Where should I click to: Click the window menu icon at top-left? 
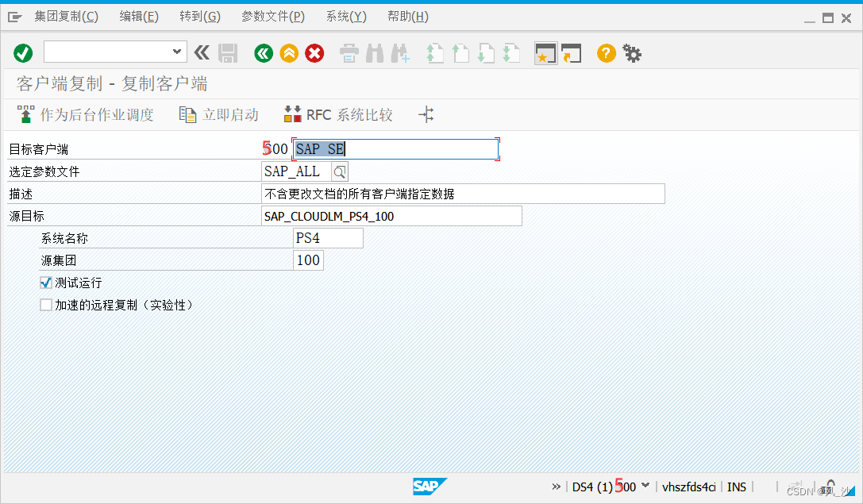click(15, 17)
